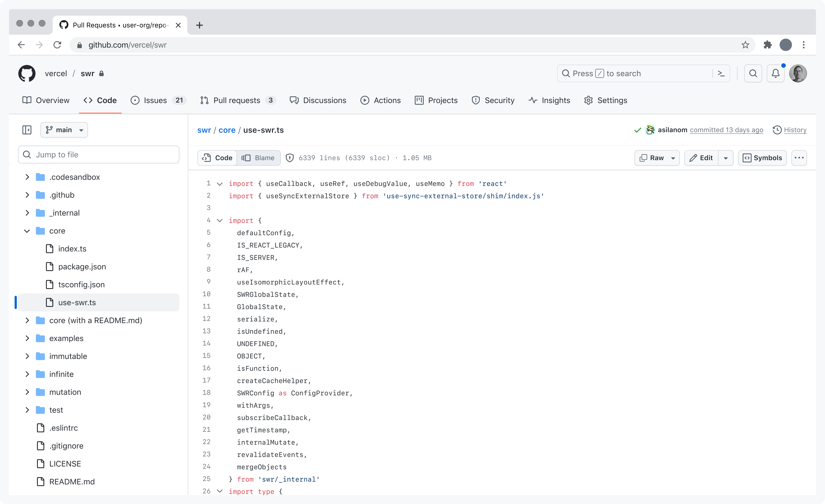Click the shield icon next to line count
This screenshot has height=504, width=825.
click(290, 158)
